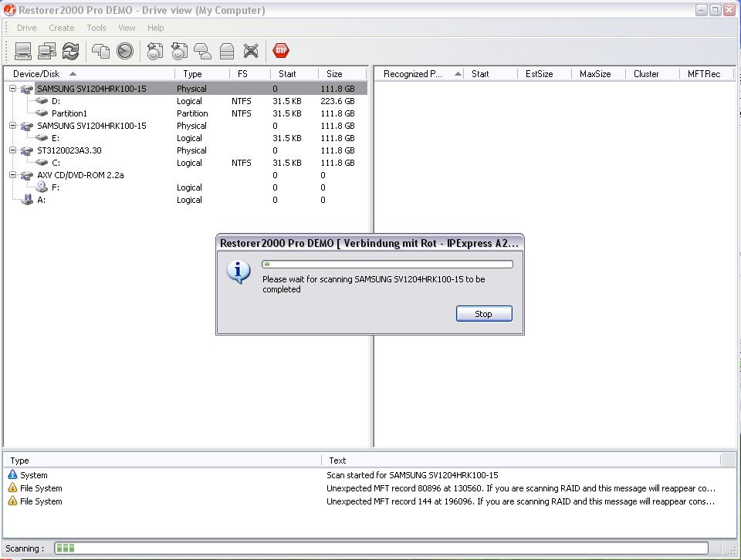Click the 223.6 GB size value

tap(337, 100)
